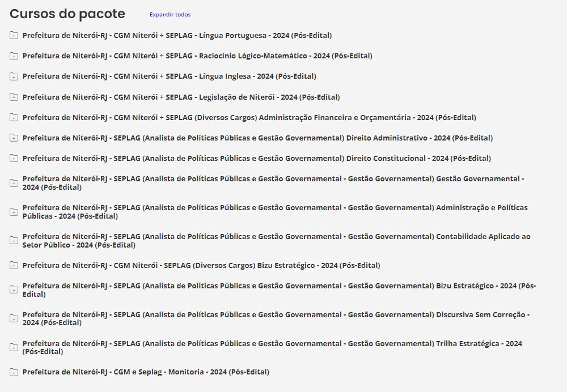
Task: Click folder-plus icon next to Língua Inglesa
Action: [x=14, y=76]
